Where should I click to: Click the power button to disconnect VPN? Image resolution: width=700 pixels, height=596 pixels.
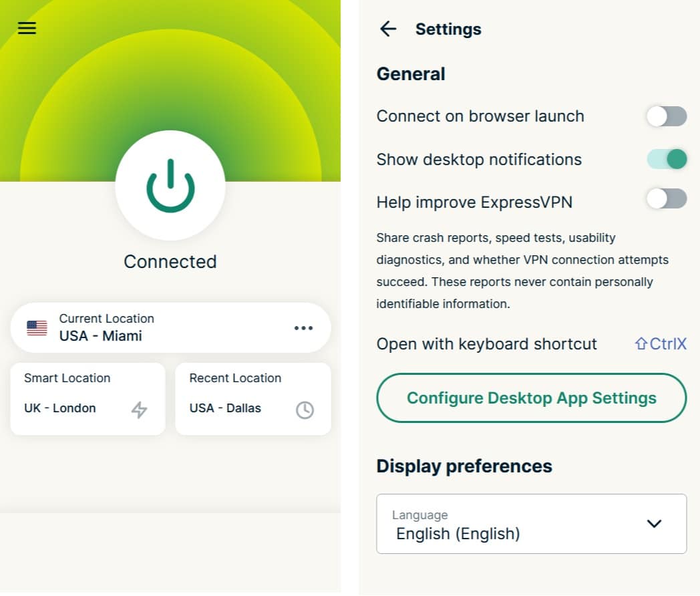coord(170,185)
